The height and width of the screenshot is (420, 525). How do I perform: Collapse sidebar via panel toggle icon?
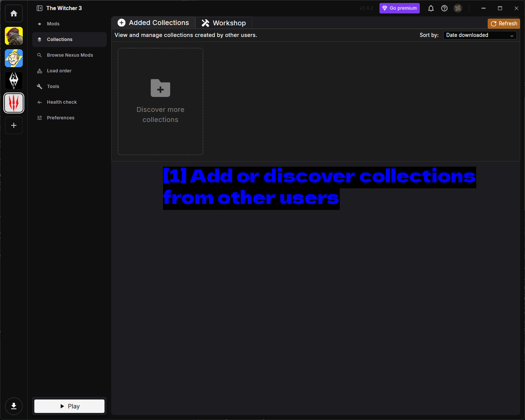[40, 8]
